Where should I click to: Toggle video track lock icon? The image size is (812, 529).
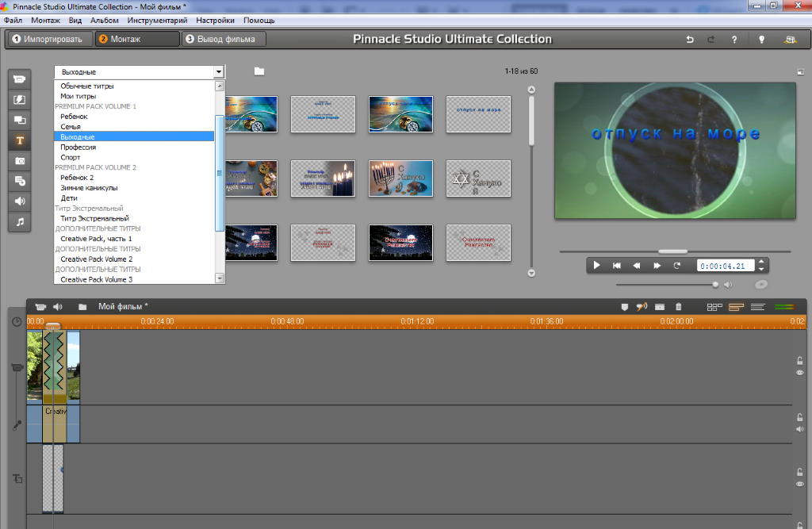(x=799, y=361)
